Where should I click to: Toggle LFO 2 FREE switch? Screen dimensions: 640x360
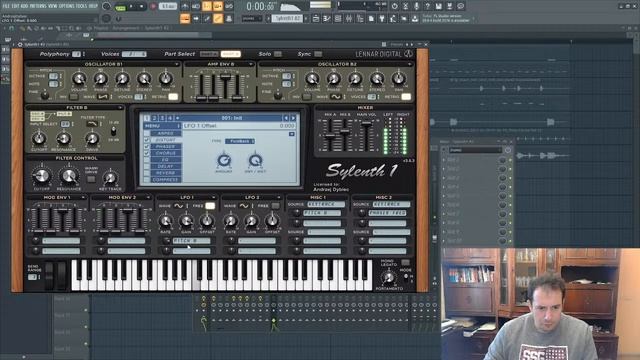(x=276, y=206)
